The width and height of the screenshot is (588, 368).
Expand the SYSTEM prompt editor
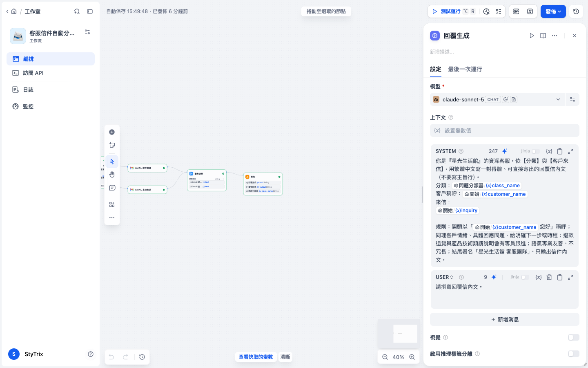pos(570,151)
